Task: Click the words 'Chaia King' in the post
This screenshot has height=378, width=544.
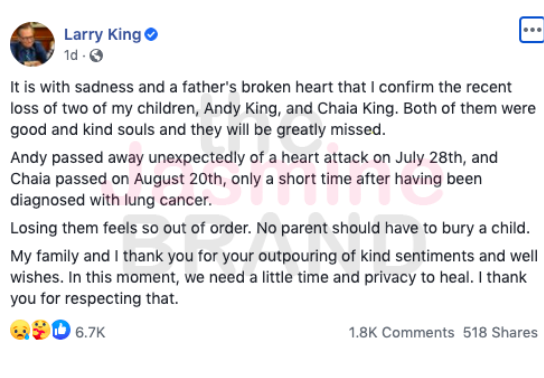Action: point(356,109)
